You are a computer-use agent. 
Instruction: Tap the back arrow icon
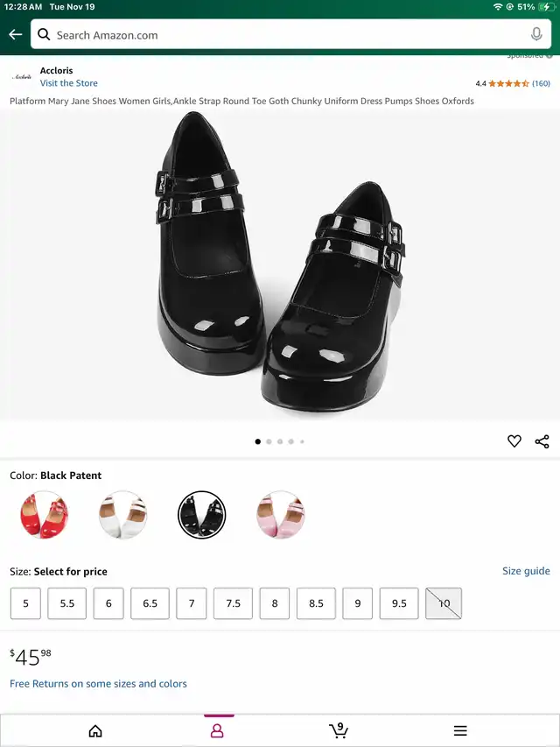tap(15, 35)
